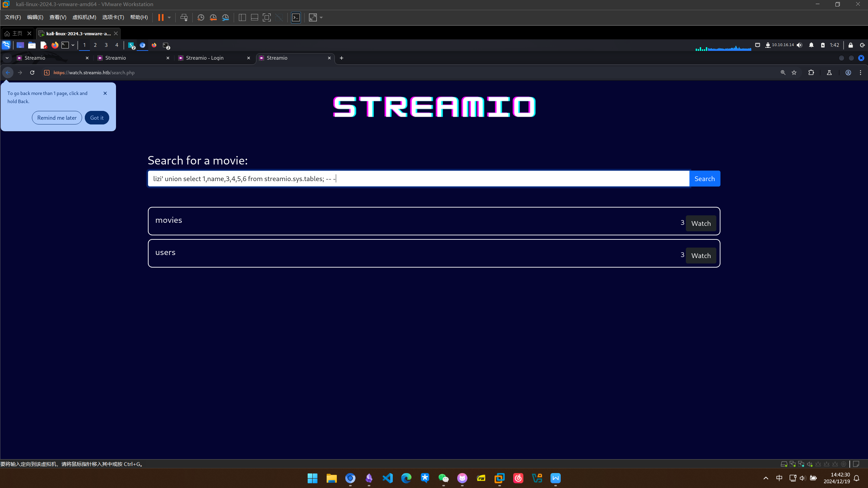Open the browser extensions puzzle icon

[x=811, y=73]
